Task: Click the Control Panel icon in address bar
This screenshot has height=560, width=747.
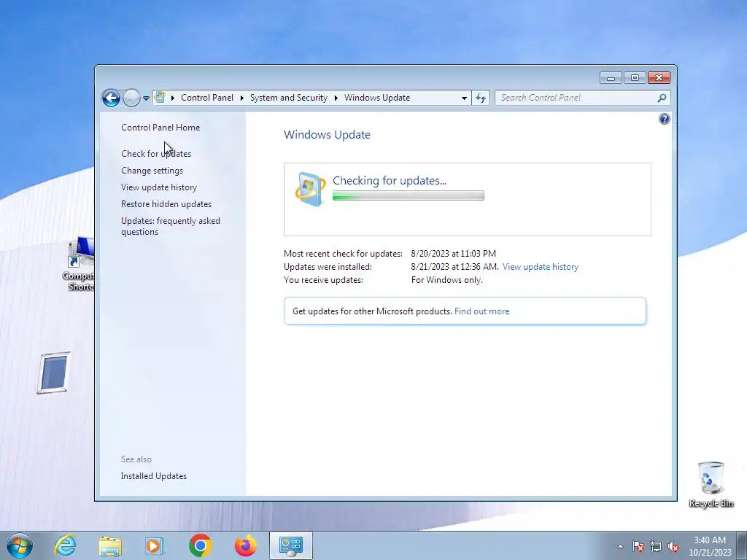Action: 160,97
